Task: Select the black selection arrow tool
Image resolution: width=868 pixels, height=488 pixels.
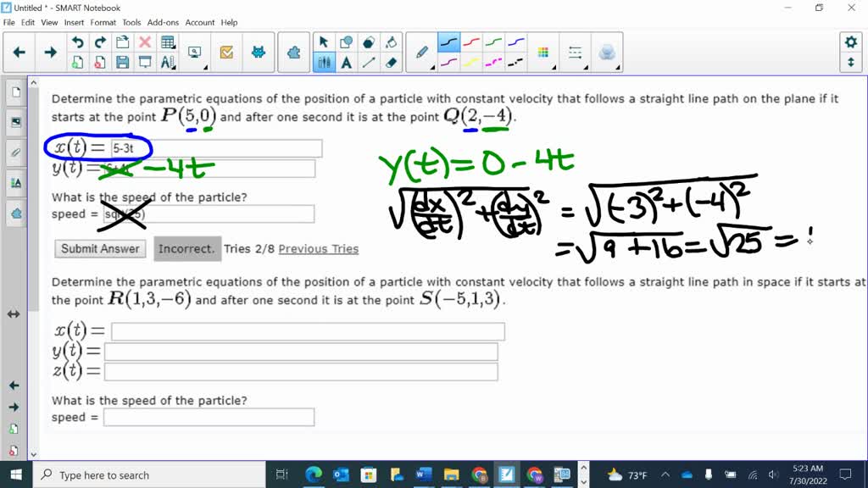Action: click(324, 41)
